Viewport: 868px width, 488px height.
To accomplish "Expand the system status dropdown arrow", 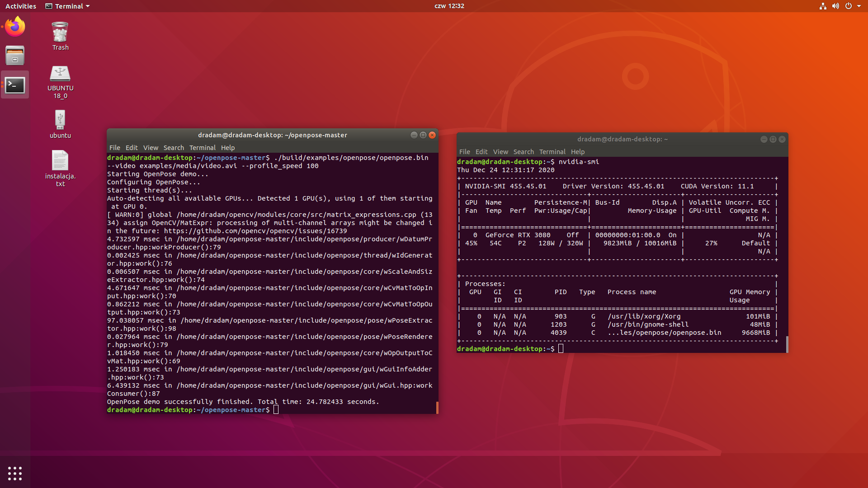I will click(859, 6).
